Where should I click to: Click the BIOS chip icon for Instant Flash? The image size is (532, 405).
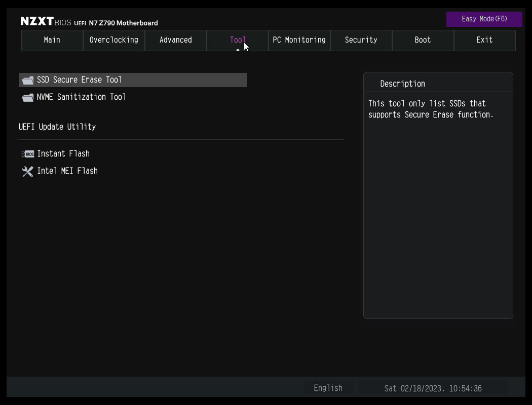pos(28,154)
